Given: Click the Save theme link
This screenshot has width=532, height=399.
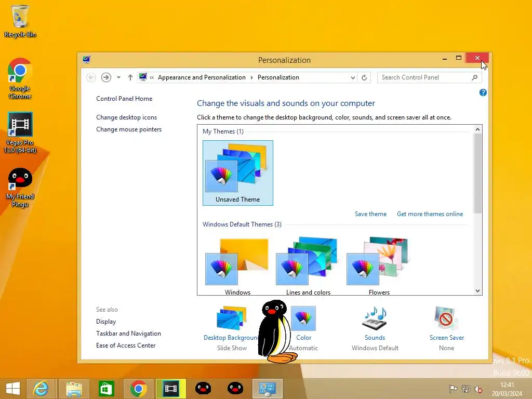Looking at the screenshot, I should (370, 214).
